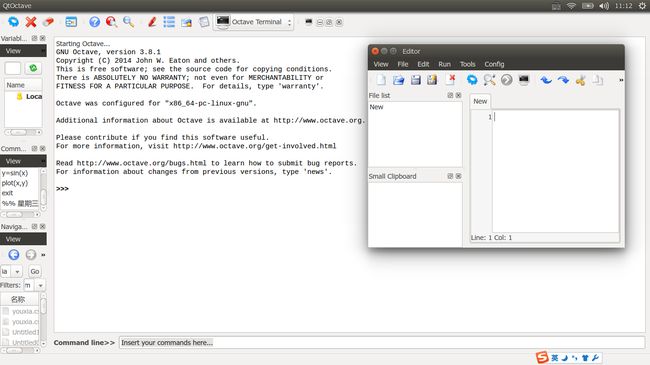Screen dimensions: 650x365
Task: Open the system gear menu in top bar
Action: coord(642,6)
